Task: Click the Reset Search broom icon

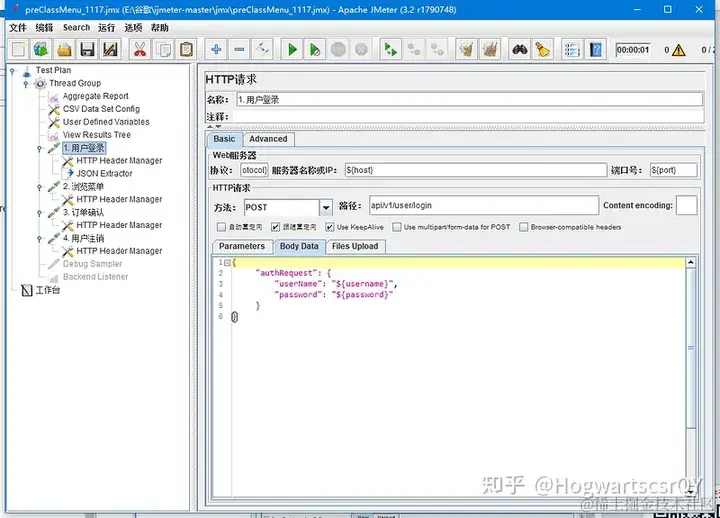Action: (543, 49)
